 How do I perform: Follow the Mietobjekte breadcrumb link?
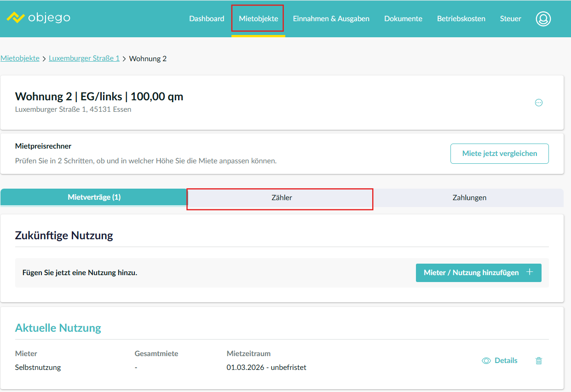[20, 58]
